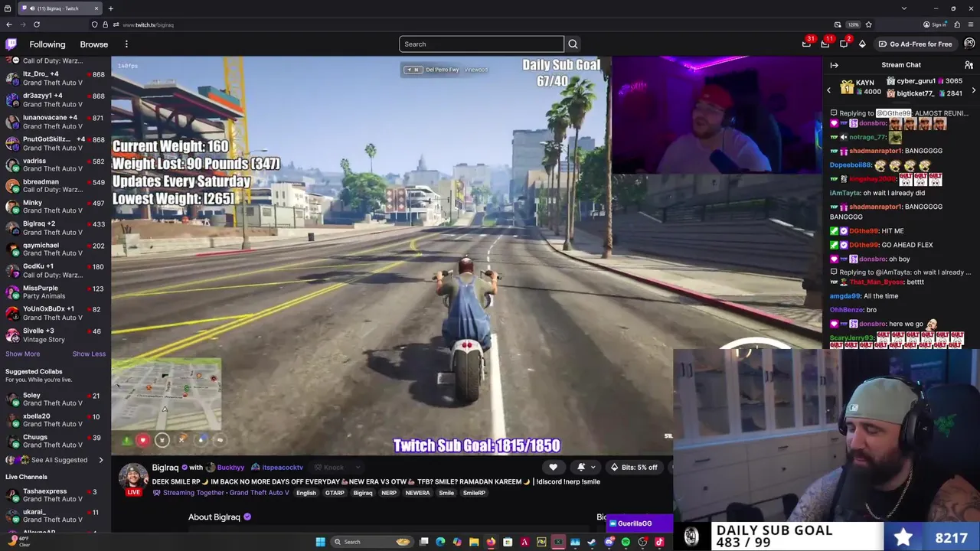Open whispers icon with 2 badge

[844, 44]
